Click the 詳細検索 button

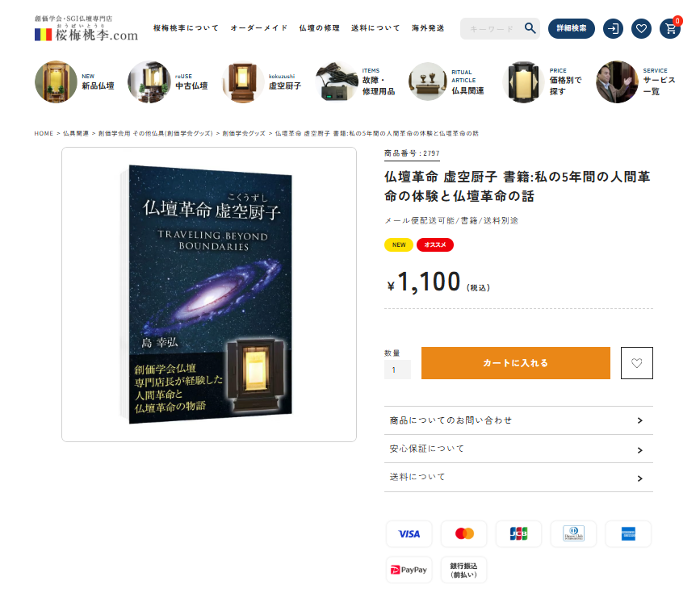click(x=572, y=28)
